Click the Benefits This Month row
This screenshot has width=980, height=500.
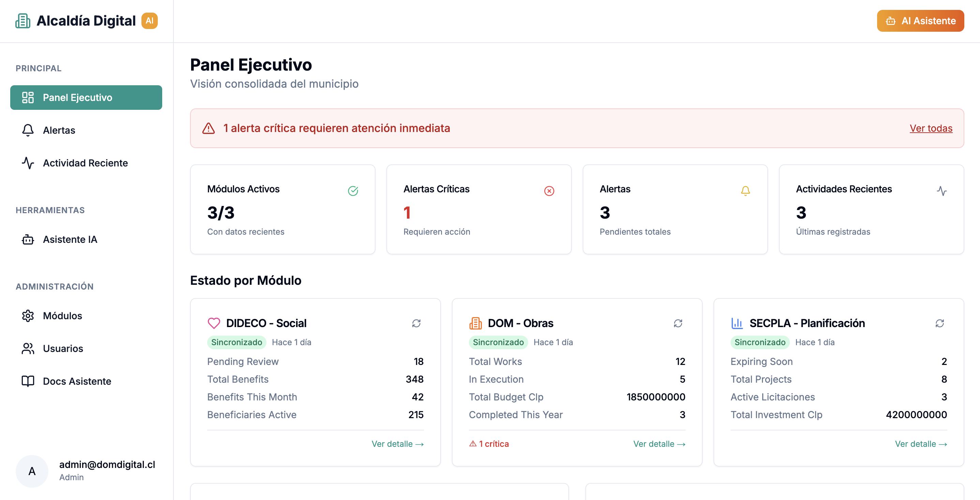tap(316, 397)
